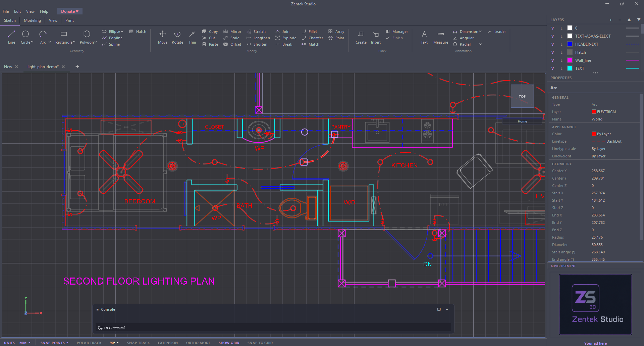The width and height of the screenshot is (644, 346).
Task: Open Circle tool dropdown arrow
Action: click(x=32, y=42)
